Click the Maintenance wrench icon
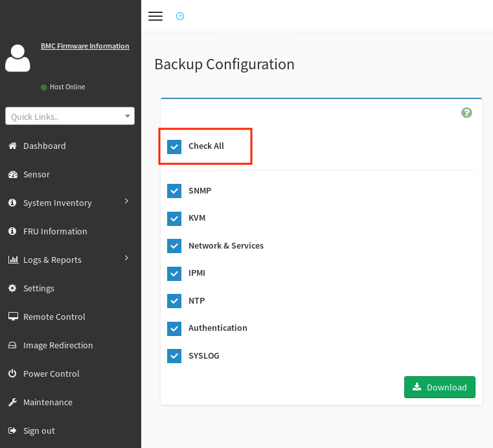The width and height of the screenshot is (493, 448). click(12, 402)
